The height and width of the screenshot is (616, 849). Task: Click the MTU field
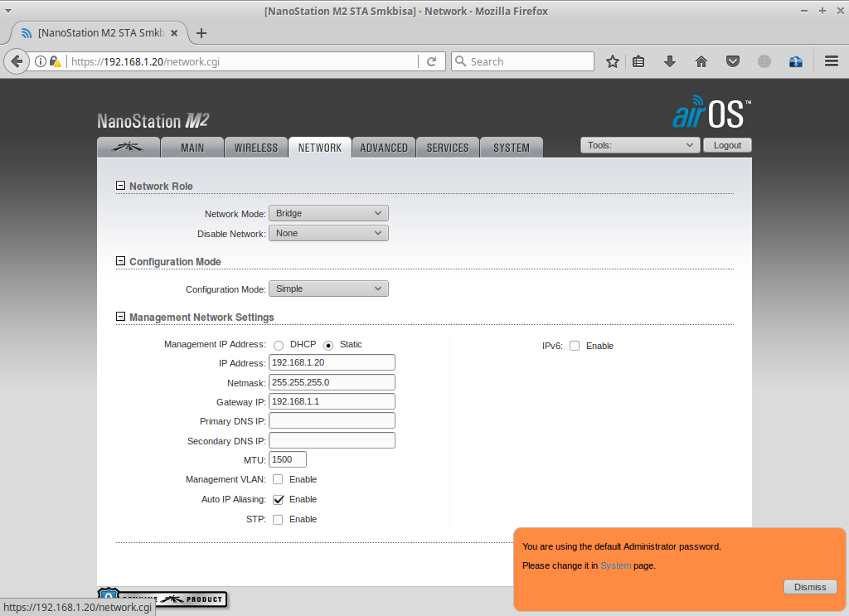click(x=288, y=459)
